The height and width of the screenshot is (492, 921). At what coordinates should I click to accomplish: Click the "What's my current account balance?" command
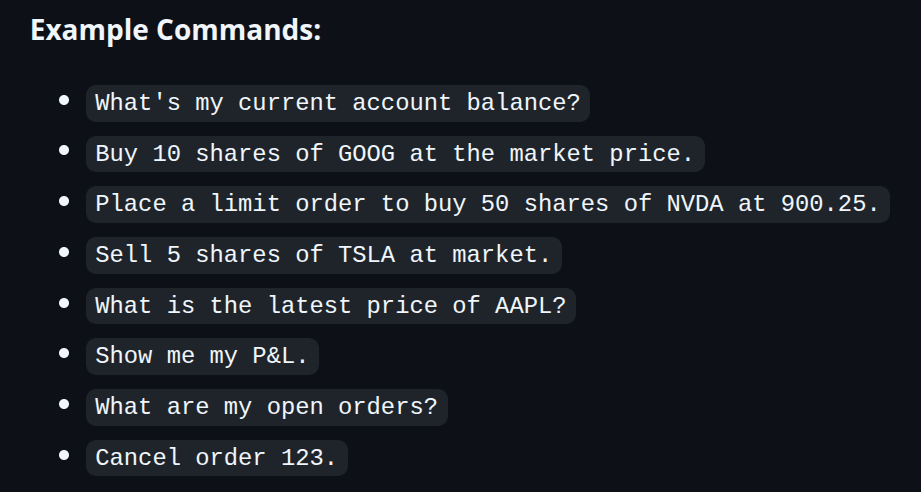pyautogui.click(x=337, y=103)
